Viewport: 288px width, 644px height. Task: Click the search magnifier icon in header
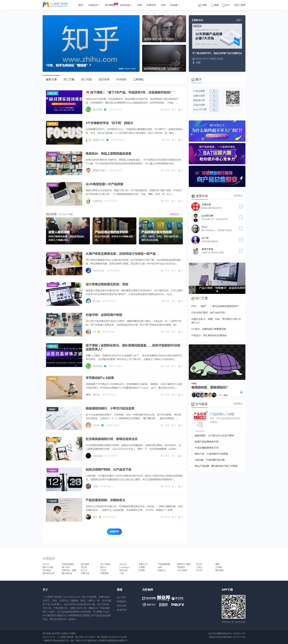[212, 5]
